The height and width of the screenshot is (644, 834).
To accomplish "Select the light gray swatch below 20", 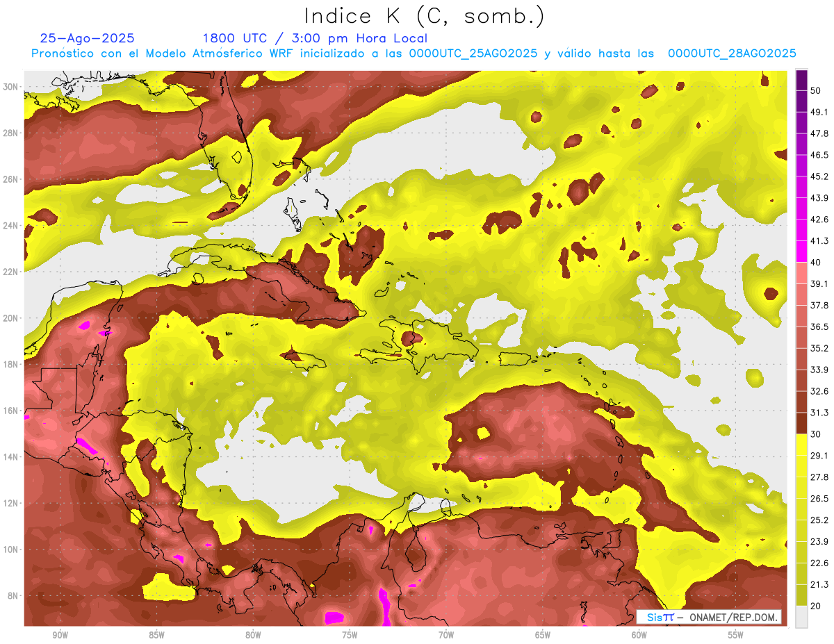I will [801, 617].
